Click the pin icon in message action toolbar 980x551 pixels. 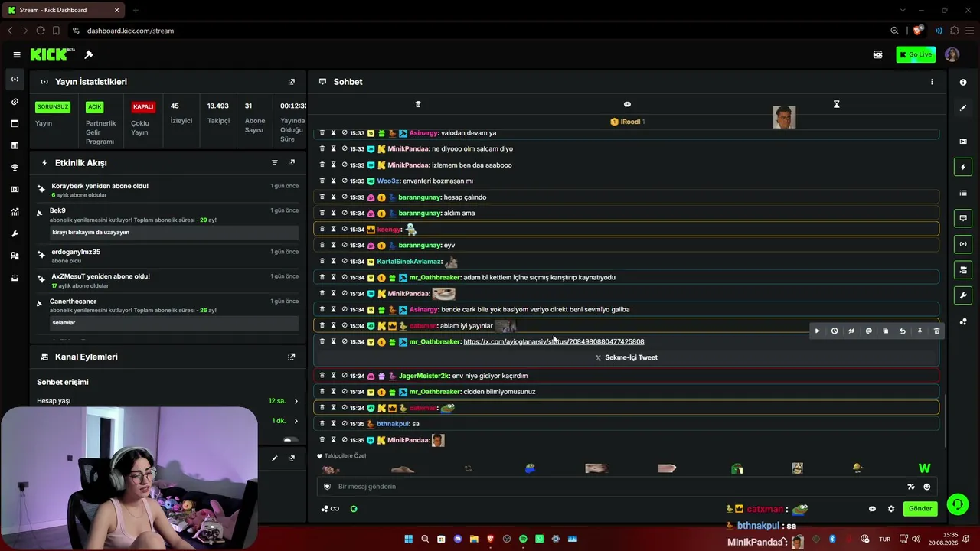point(920,331)
